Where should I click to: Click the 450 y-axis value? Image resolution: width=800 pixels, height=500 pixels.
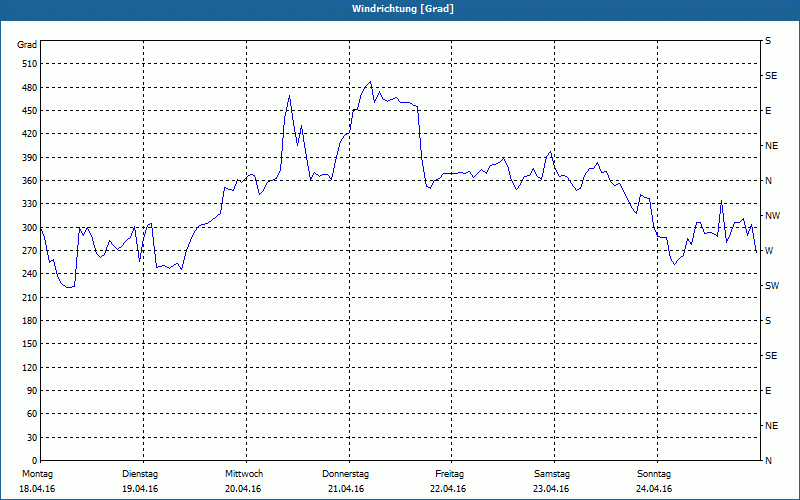click(29, 111)
